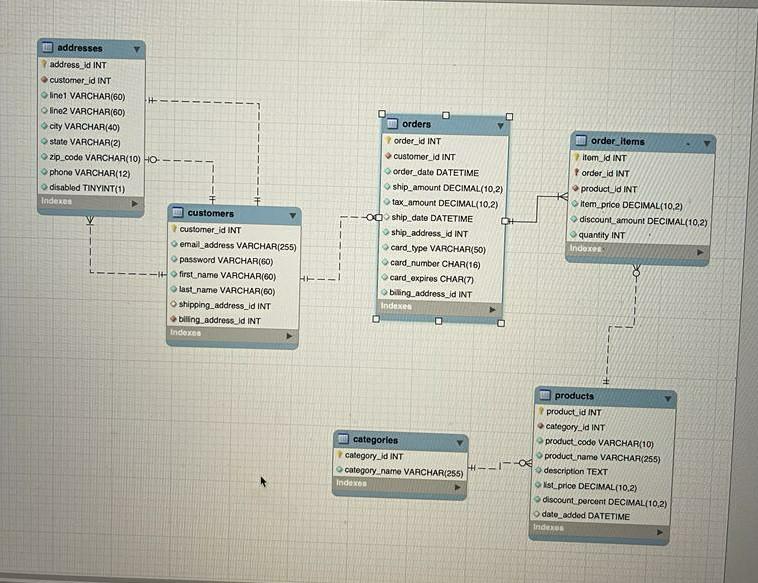
Task: Click product_code column diamond icon
Action: click(x=540, y=441)
